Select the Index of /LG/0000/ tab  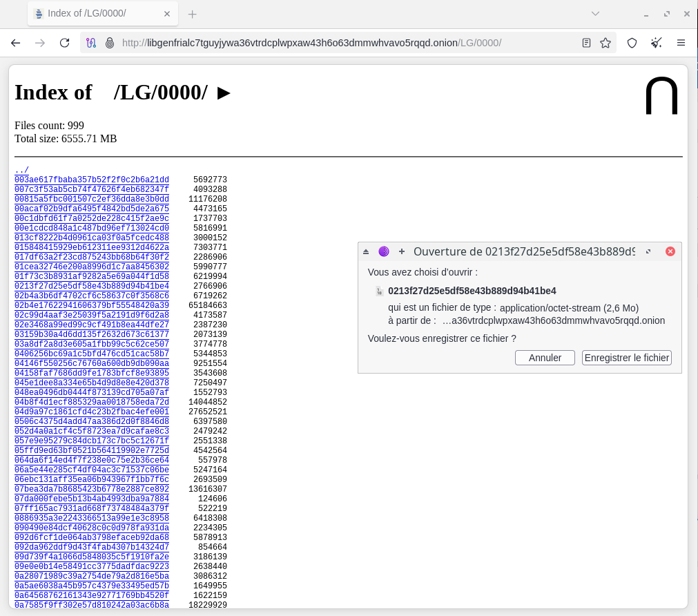(90, 14)
